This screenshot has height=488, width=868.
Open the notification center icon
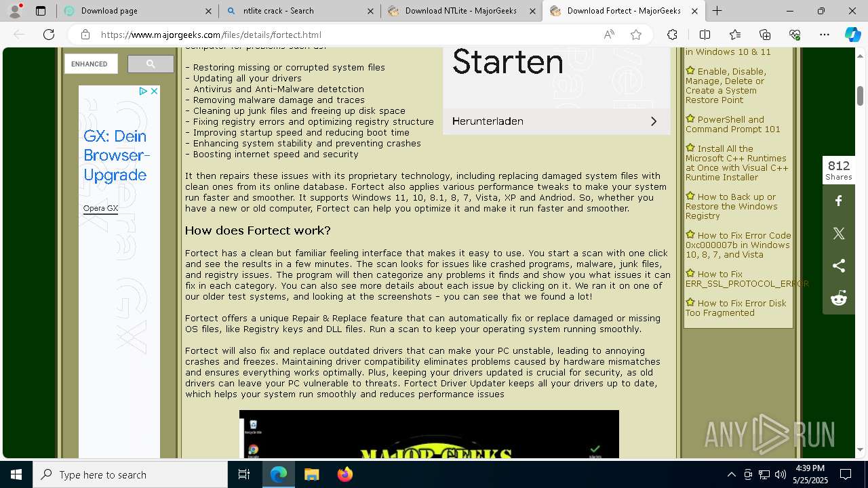coord(846,474)
